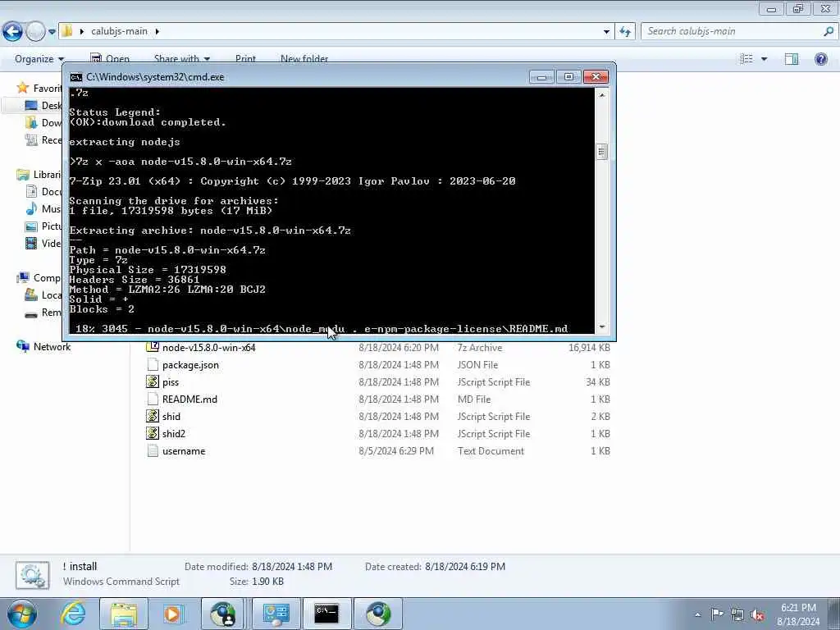Select Videos library in navigation pane
The height and width of the screenshot is (630, 840).
[x=44, y=243]
